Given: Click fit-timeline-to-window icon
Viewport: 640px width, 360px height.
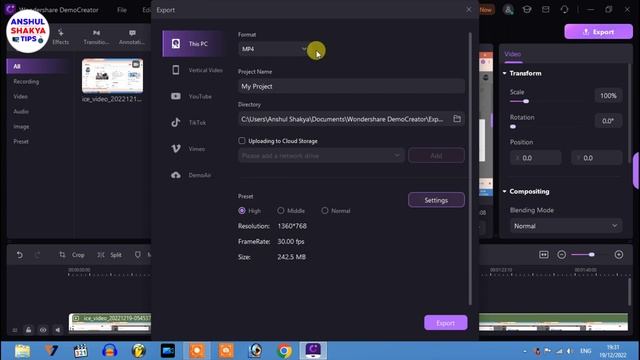Looking at the screenshot, I should pos(544,255).
